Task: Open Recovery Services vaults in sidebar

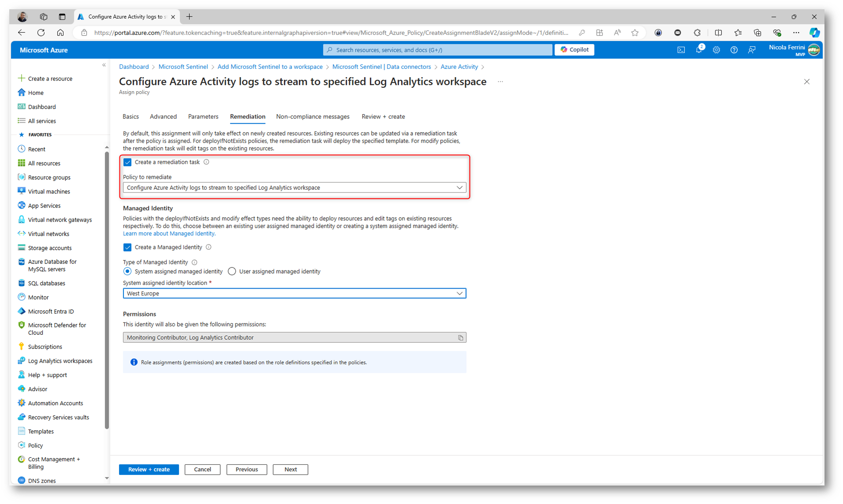Action: (x=58, y=417)
